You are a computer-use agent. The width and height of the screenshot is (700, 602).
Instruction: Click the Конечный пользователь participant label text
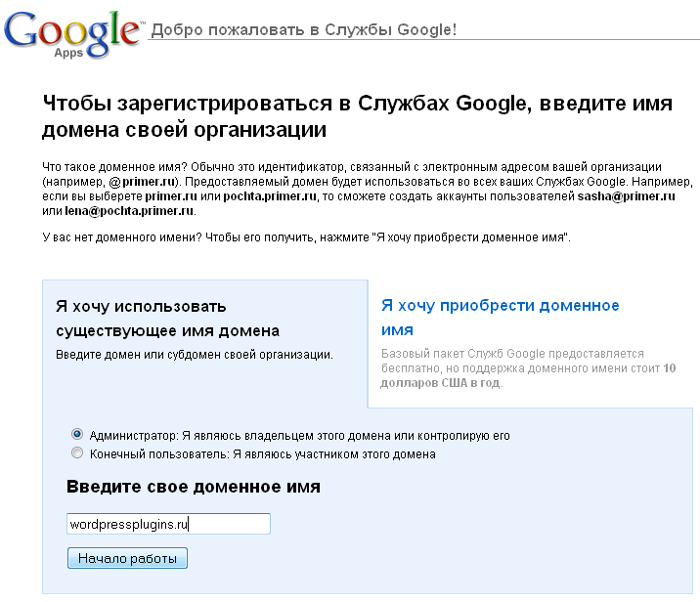coord(262,454)
